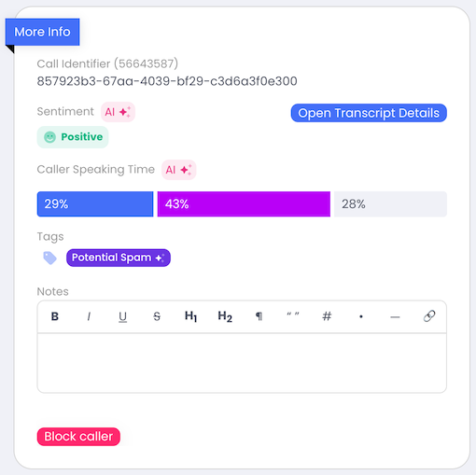476x475 pixels.
Task: Open Transcript Details
Action: click(369, 113)
